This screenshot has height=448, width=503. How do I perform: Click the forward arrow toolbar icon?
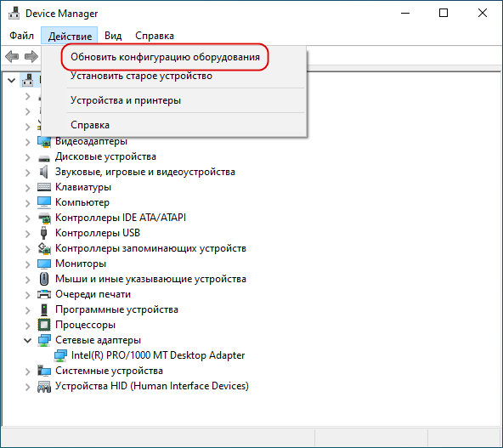31,56
